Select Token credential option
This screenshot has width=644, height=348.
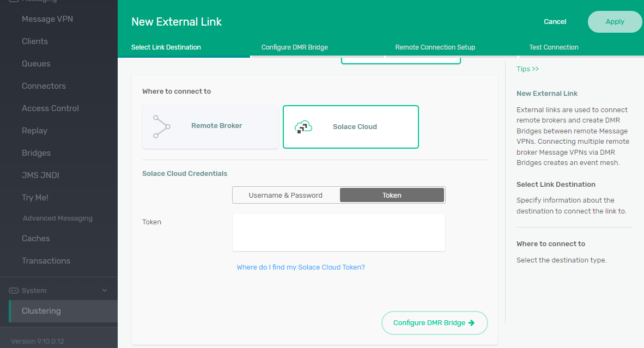(x=392, y=196)
